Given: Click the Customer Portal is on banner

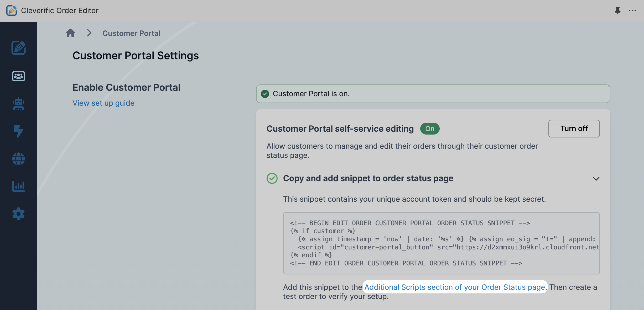Looking at the screenshot, I should pyautogui.click(x=433, y=94).
